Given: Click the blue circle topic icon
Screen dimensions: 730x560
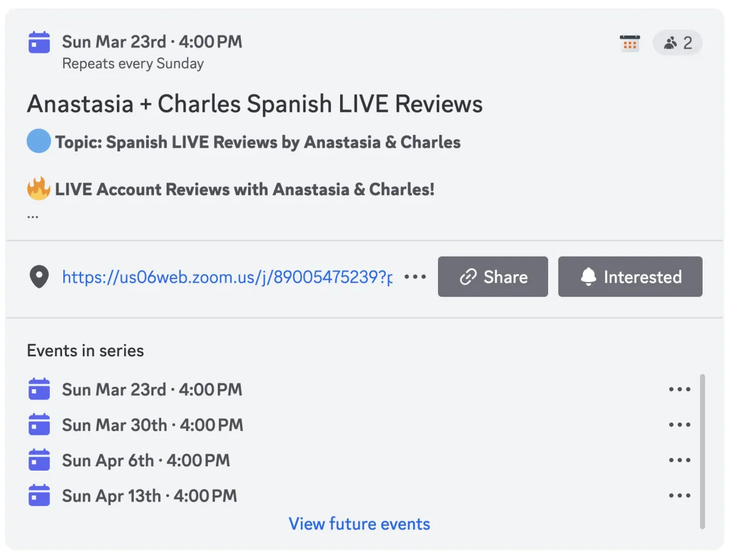Looking at the screenshot, I should (39, 141).
